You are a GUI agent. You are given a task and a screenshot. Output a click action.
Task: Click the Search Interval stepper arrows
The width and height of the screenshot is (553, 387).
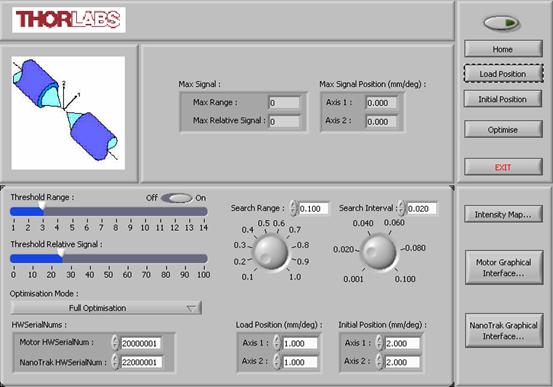click(x=401, y=208)
